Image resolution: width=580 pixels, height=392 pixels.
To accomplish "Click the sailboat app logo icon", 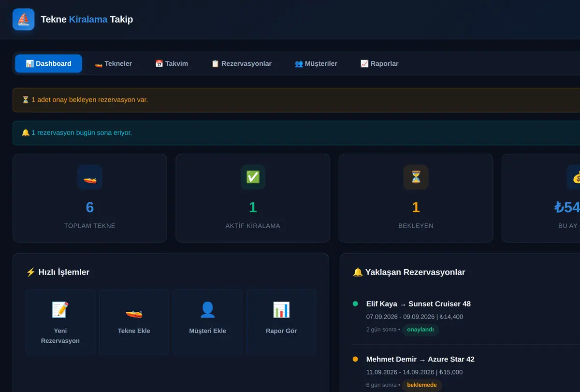I will click(23, 19).
